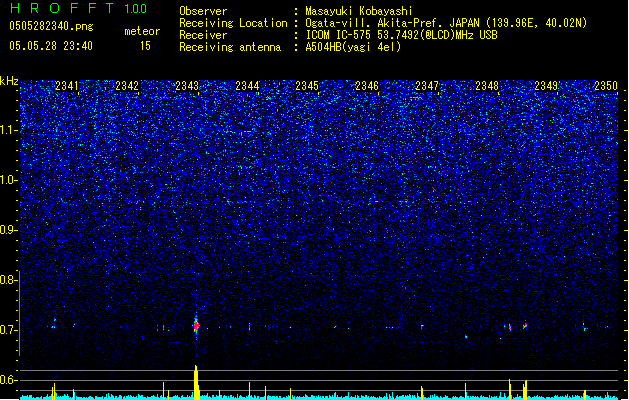Click the 'Observer' field label

click(203, 11)
